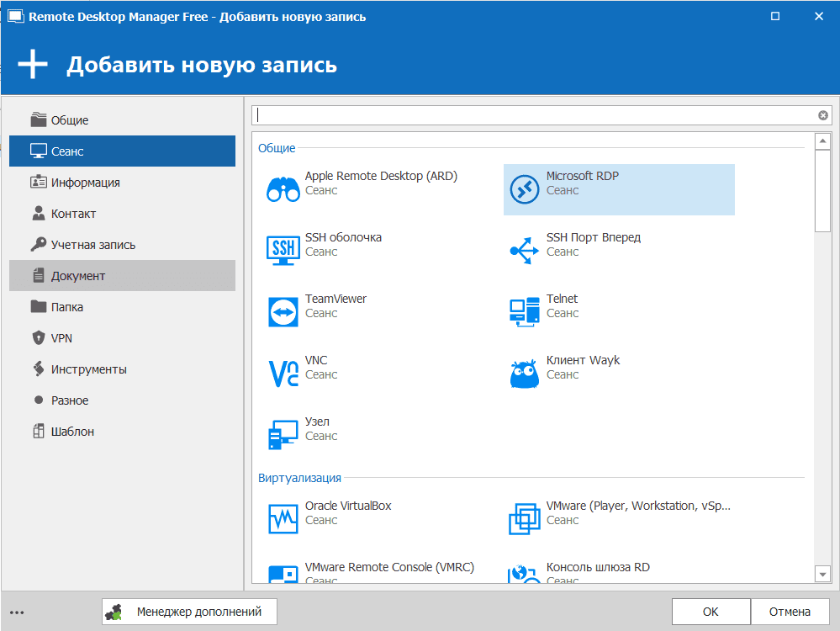
Task: Pick the SSH оболочка monitor icon
Action: 283,251
